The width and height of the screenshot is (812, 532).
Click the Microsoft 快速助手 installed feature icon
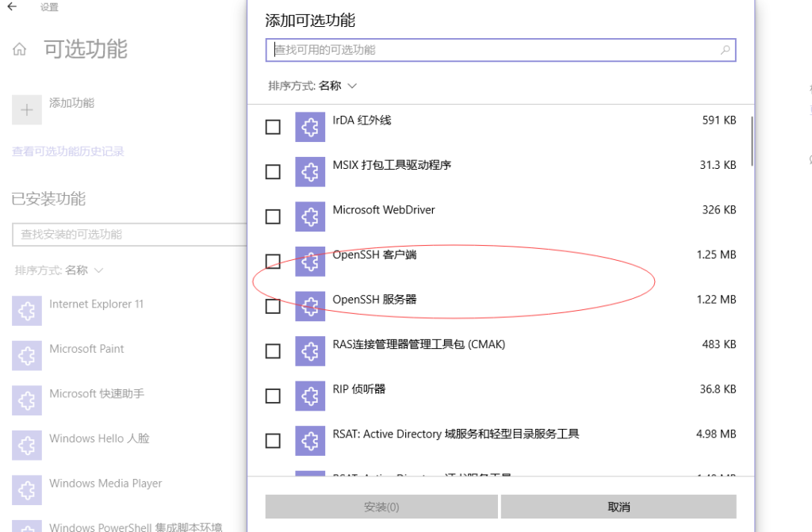[27, 400]
